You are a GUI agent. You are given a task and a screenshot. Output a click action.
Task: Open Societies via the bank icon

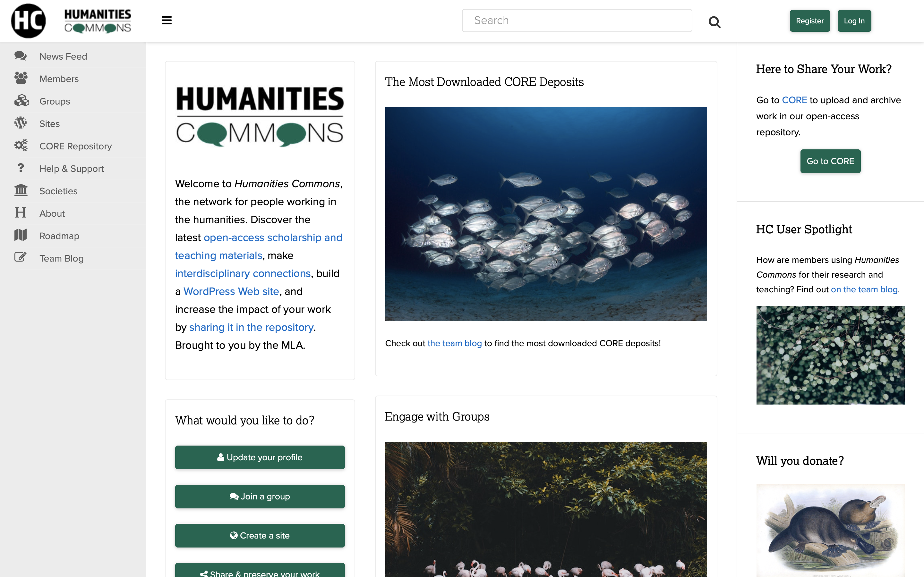click(20, 190)
